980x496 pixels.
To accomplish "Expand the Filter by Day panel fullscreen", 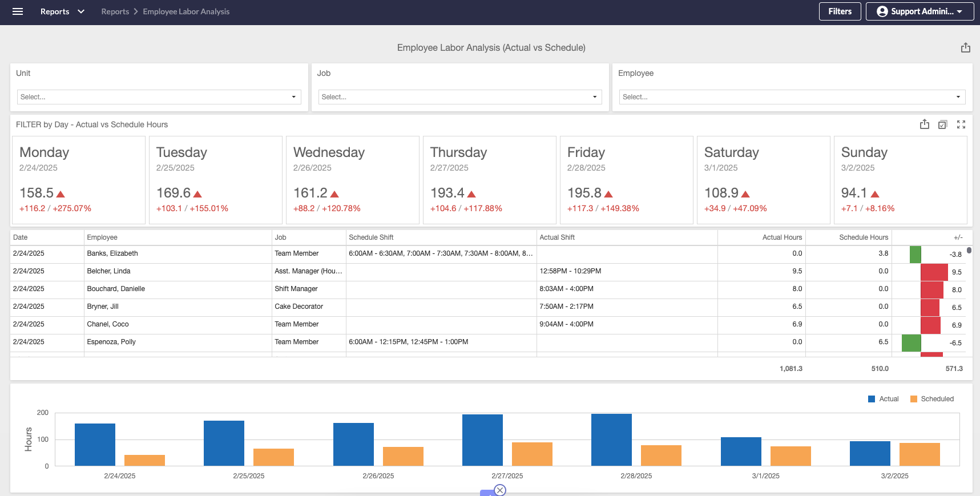I will point(961,124).
